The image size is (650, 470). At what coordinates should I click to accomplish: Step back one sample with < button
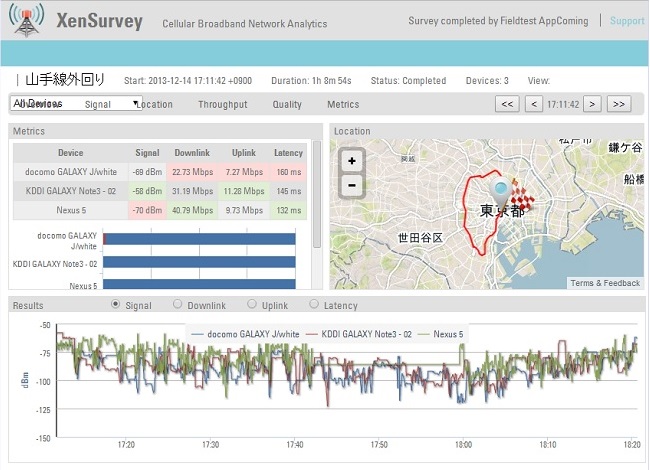pyautogui.click(x=534, y=104)
